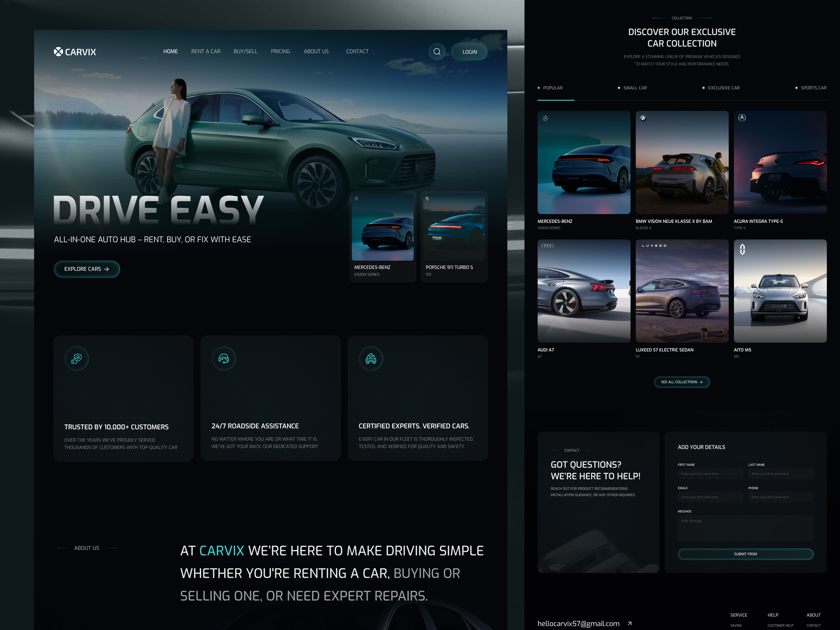Click the LOGIN button

(469, 52)
